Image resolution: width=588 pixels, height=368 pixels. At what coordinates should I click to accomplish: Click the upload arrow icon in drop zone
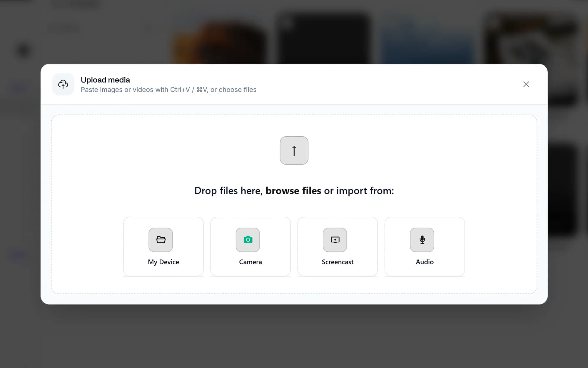point(294,150)
